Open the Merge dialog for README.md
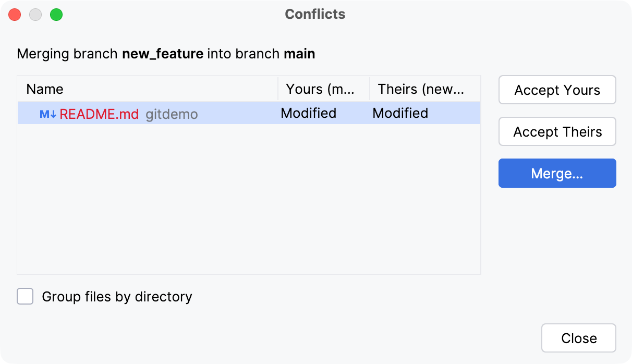This screenshot has height=364, width=632. pyautogui.click(x=557, y=173)
